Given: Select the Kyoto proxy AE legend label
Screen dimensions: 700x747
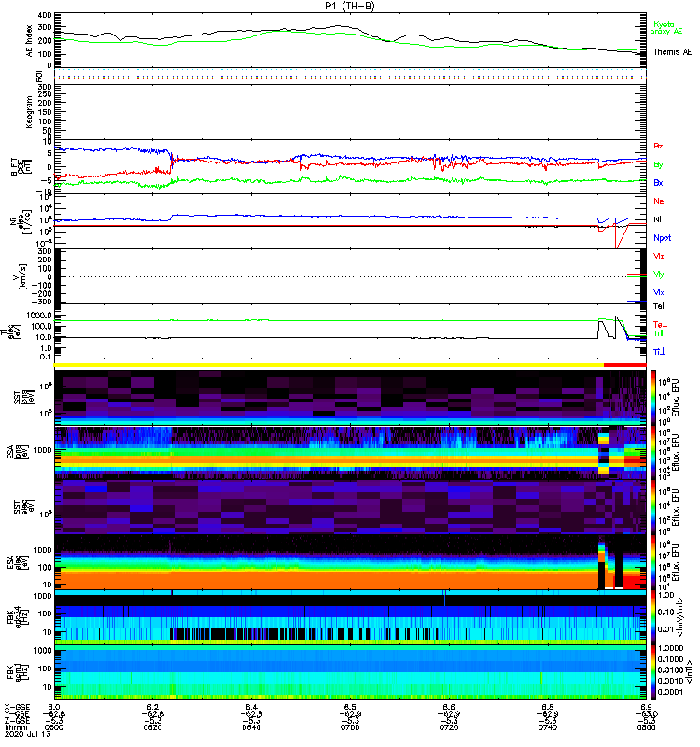Looking at the screenshot, I should 666,28.
